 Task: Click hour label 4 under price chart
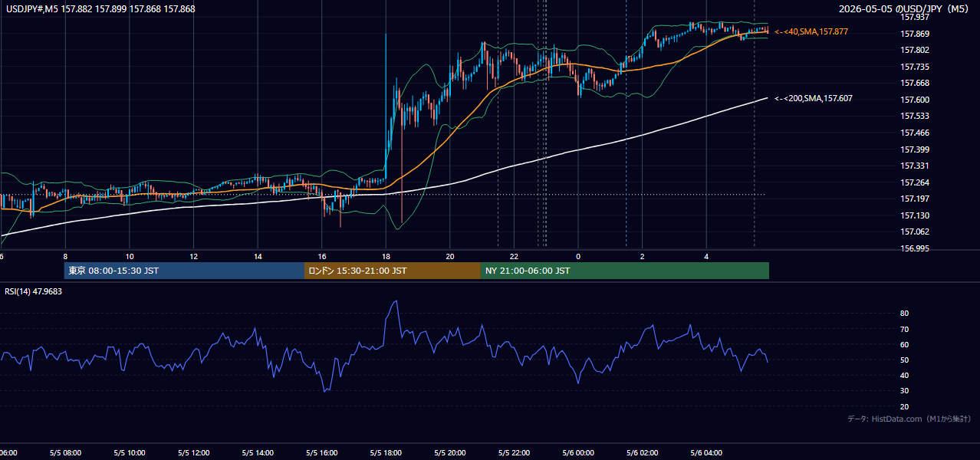click(x=706, y=256)
